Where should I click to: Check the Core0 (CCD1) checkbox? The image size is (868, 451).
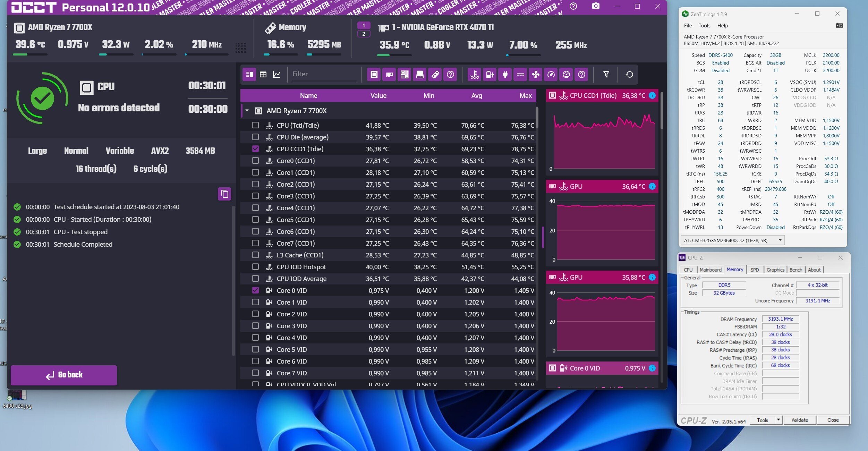255,160
